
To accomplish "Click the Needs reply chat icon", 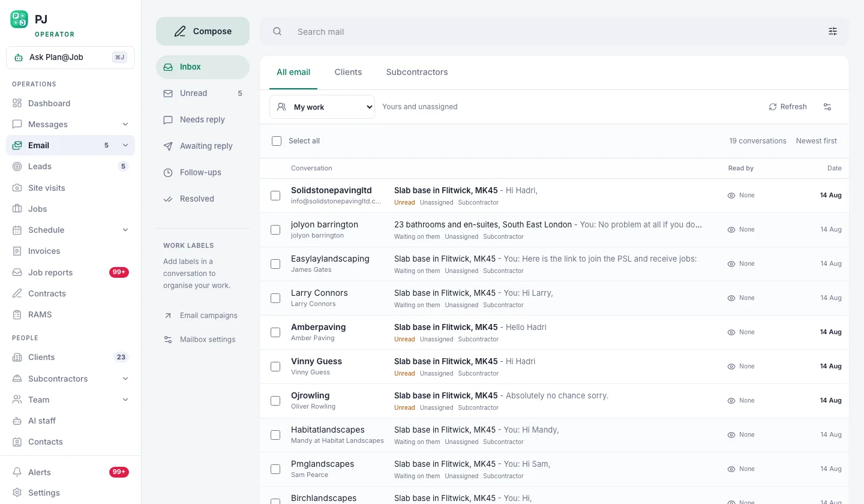I will (168, 119).
